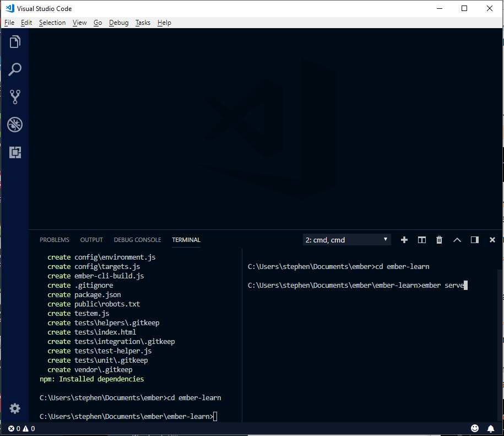Click 'create vendor\.gitkeep' line
The height and width of the screenshot is (436, 504).
[x=90, y=369]
